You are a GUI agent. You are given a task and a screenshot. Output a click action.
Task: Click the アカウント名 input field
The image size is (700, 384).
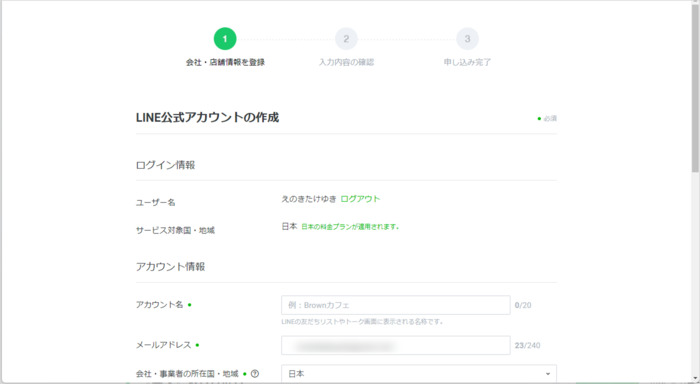tap(396, 305)
